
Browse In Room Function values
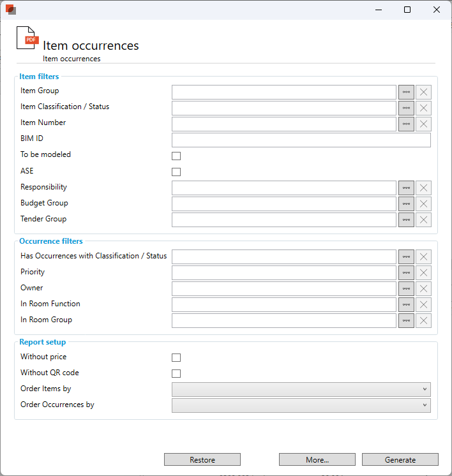coord(406,304)
